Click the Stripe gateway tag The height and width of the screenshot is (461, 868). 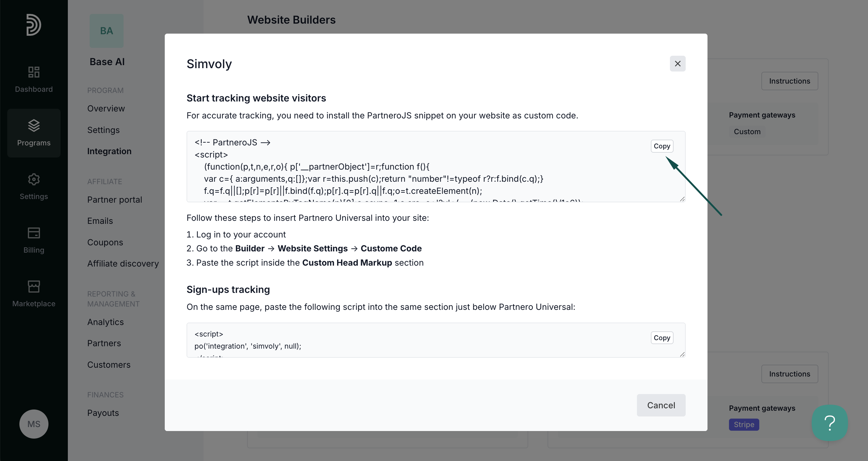[x=744, y=425]
